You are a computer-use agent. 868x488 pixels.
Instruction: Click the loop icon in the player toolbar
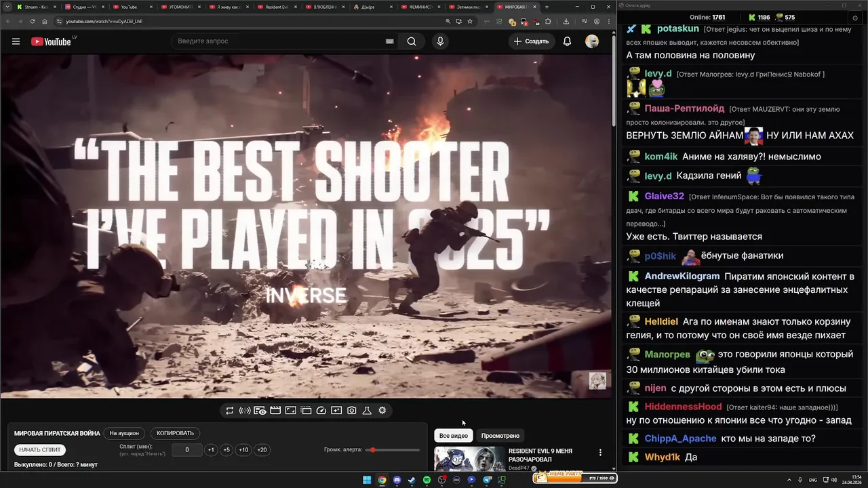click(230, 411)
